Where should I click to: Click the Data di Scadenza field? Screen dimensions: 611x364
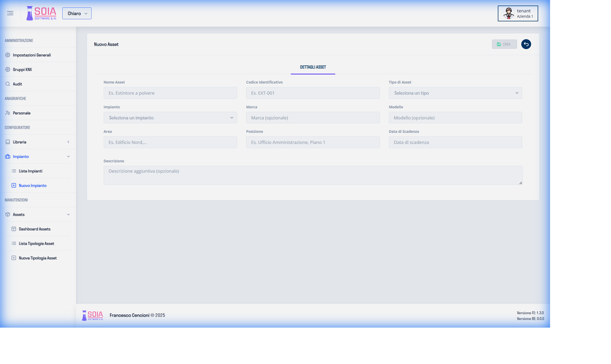455,142
